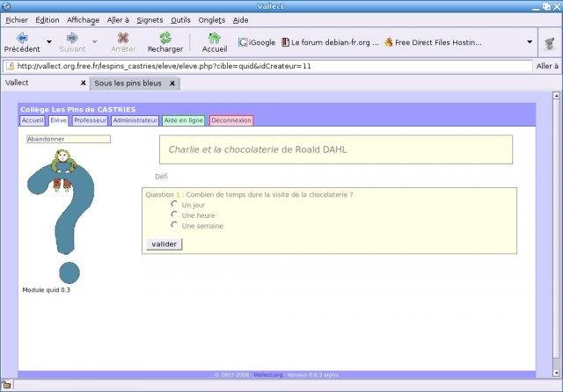Close the Vallect tab
The height and width of the screenshot is (392, 563).
click(x=83, y=83)
